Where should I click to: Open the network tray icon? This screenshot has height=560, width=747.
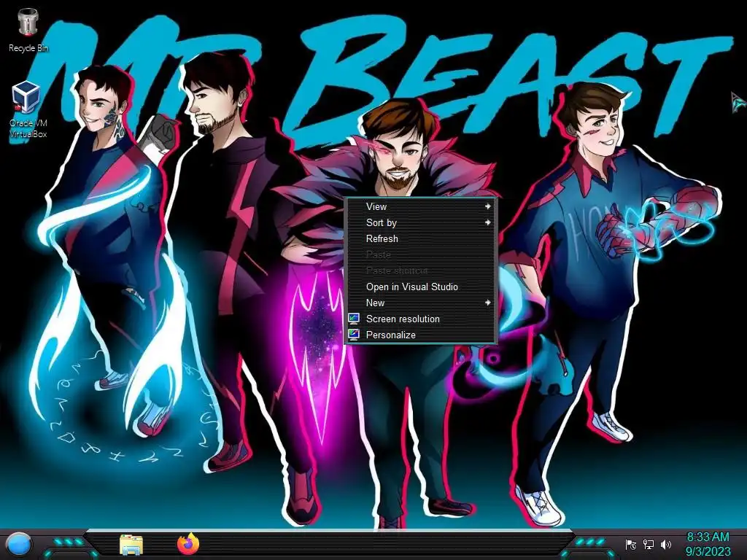point(648,544)
